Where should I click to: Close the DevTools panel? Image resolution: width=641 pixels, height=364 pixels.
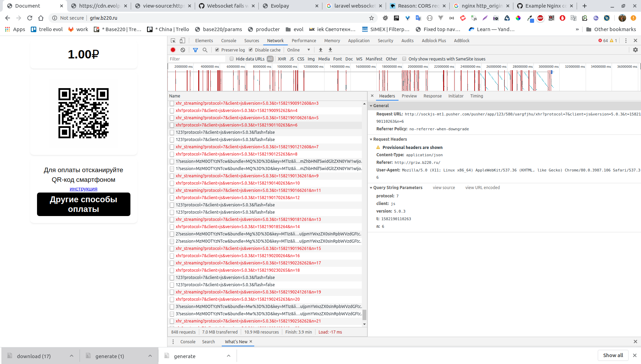point(635,40)
